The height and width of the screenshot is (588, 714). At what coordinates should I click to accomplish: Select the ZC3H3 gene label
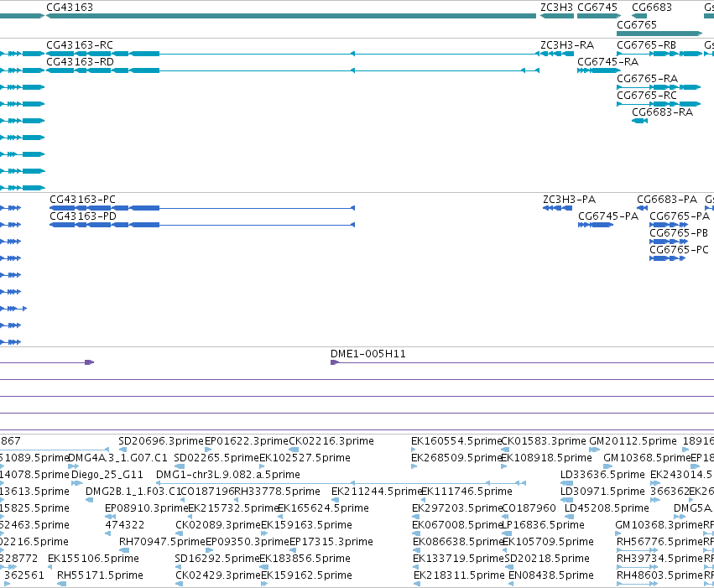[x=556, y=8]
